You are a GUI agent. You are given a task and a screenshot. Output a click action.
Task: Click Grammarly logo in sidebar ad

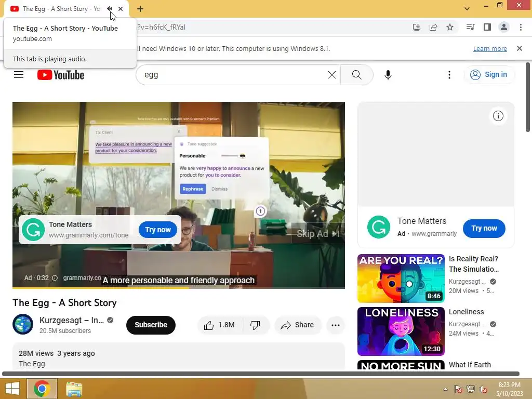(x=379, y=228)
